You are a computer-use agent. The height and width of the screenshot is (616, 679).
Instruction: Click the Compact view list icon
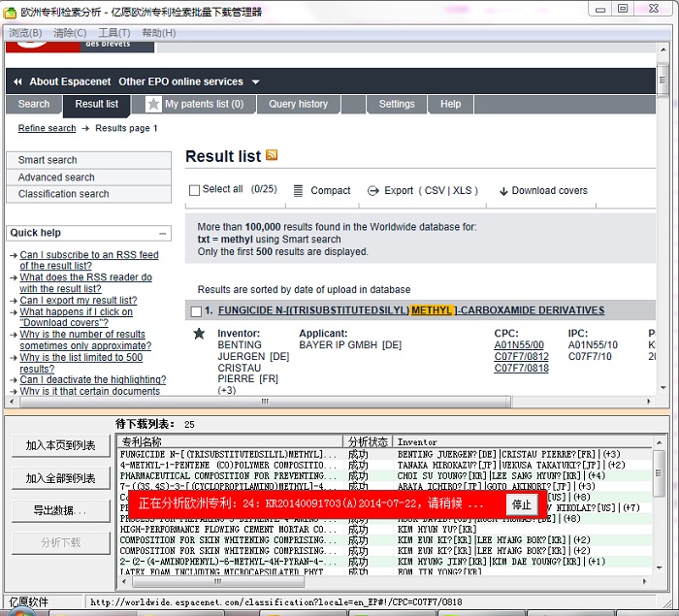tap(298, 191)
